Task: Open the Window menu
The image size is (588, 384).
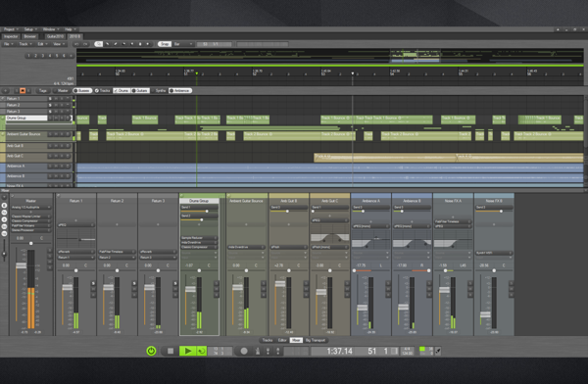Action: 50,29
